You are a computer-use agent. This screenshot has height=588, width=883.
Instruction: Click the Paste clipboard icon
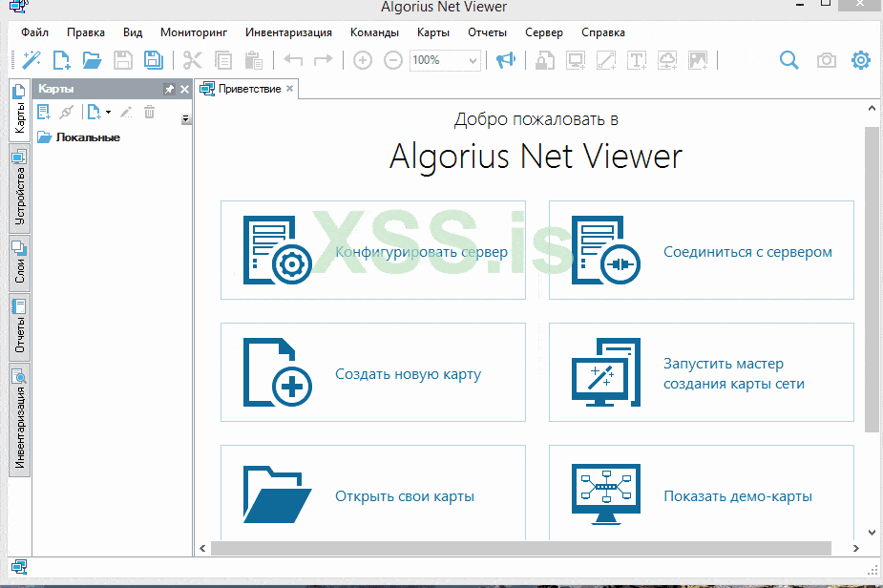pos(253,60)
